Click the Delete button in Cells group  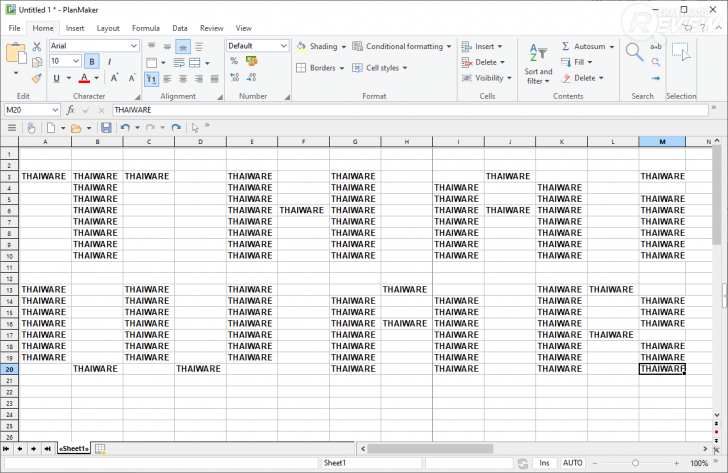[483, 62]
